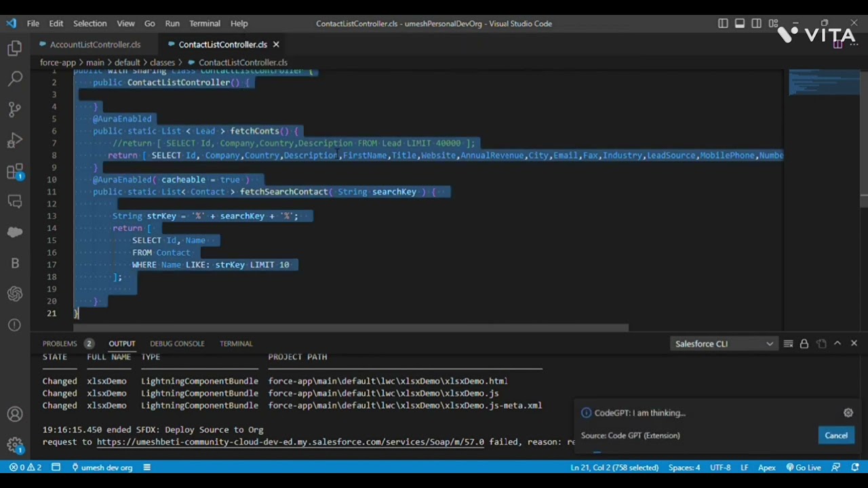Toggle primary side bar layout icon
The image size is (868, 488).
pos(723,23)
